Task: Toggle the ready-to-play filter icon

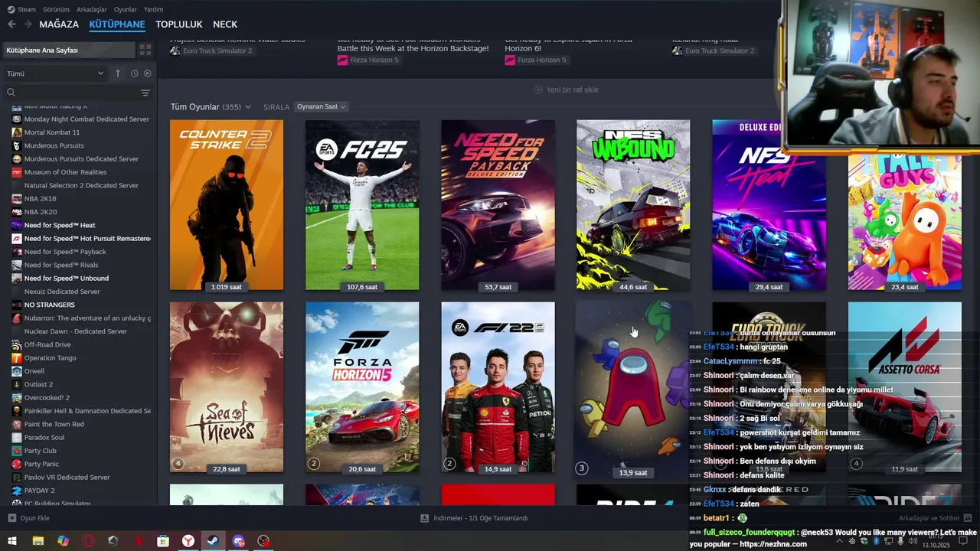Action: pyautogui.click(x=148, y=73)
